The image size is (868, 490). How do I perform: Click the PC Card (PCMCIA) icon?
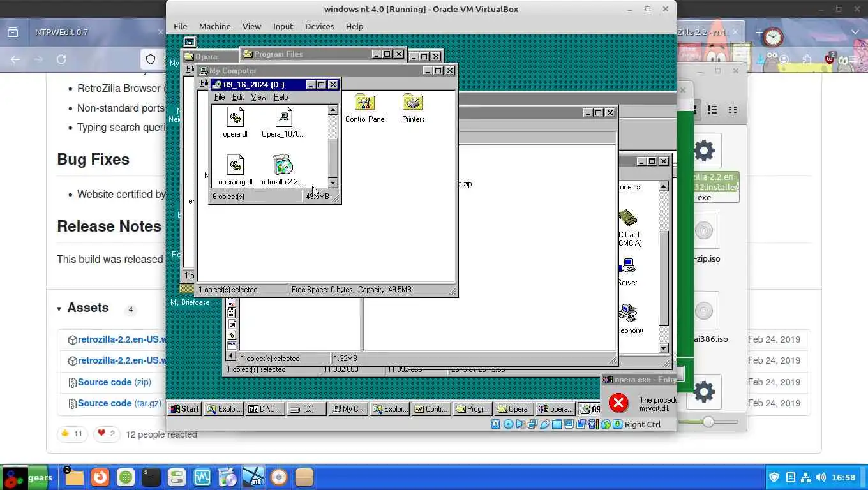[627, 218]
